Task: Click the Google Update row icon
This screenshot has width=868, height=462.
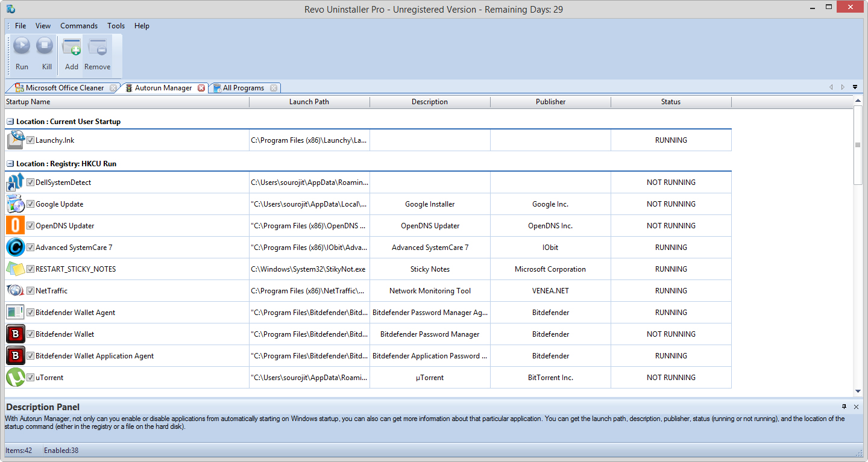Action: [x=15, y=204]
